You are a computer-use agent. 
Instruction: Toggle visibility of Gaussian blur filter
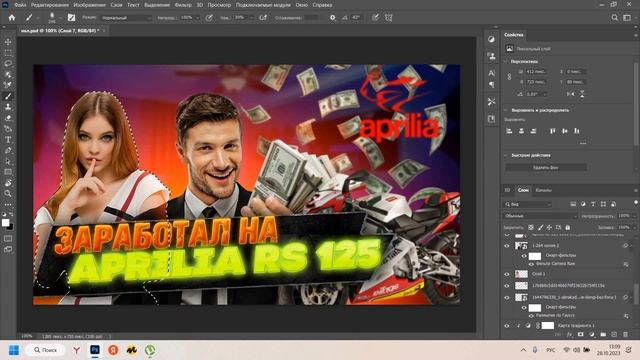[x=531, y=316]
